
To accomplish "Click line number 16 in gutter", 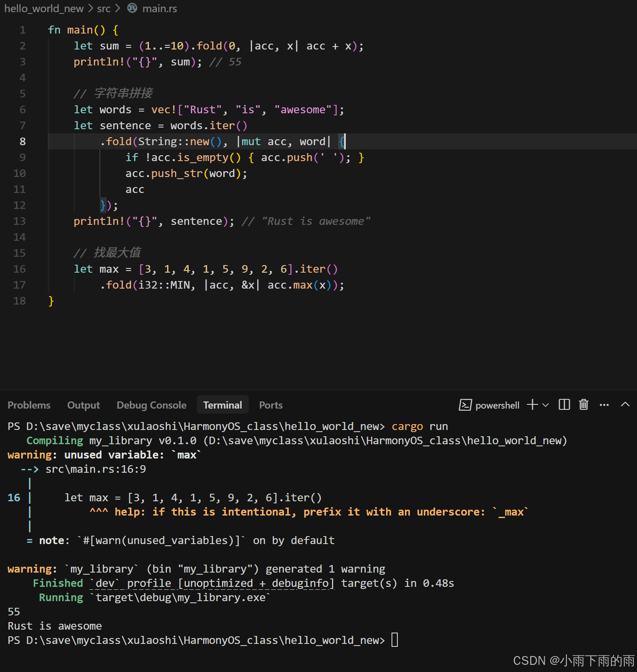I will (19, 269).
